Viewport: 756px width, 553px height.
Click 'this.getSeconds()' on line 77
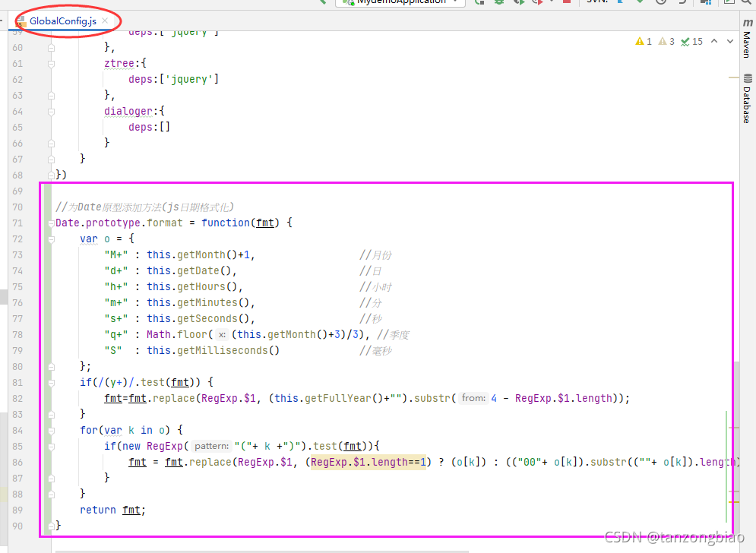(x=198, y=318)
